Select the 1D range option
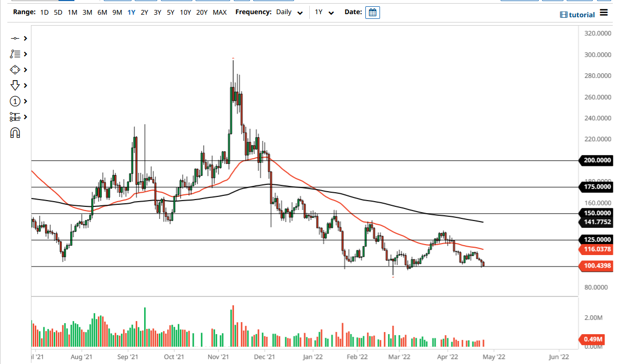618x364 pixels. pyautogui.click(x=44, y=12)
